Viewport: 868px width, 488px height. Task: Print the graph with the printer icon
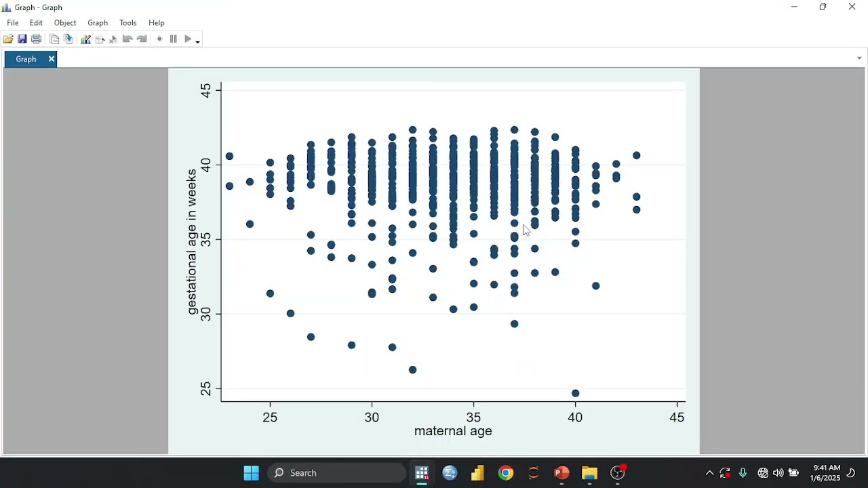37,39
